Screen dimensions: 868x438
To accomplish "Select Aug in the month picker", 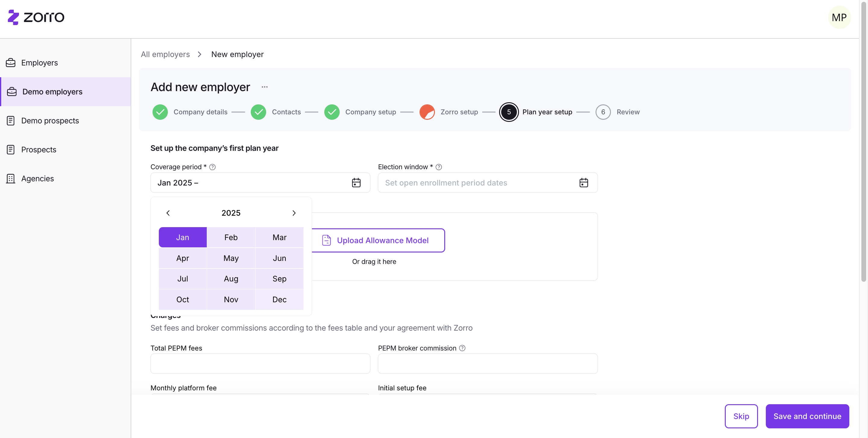I will pyautogui.click(x=231, y=279).
